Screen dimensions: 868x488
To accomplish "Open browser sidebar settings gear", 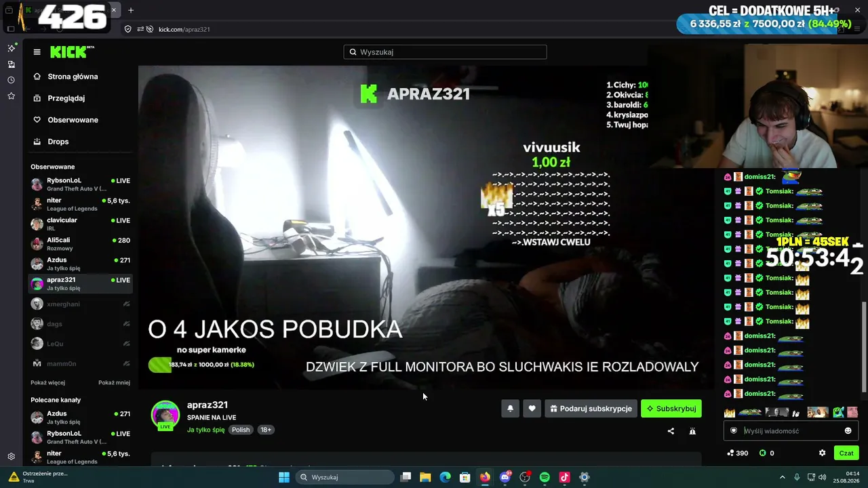I will pyautogui.click(x=11, y=457).
